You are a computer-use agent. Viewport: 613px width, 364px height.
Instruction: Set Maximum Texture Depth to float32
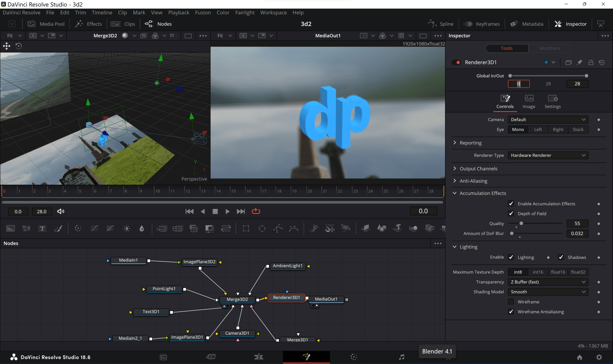[x=578, y=272]
